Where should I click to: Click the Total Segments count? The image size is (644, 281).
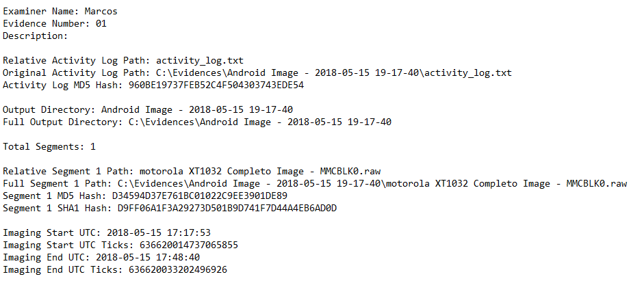93,146
